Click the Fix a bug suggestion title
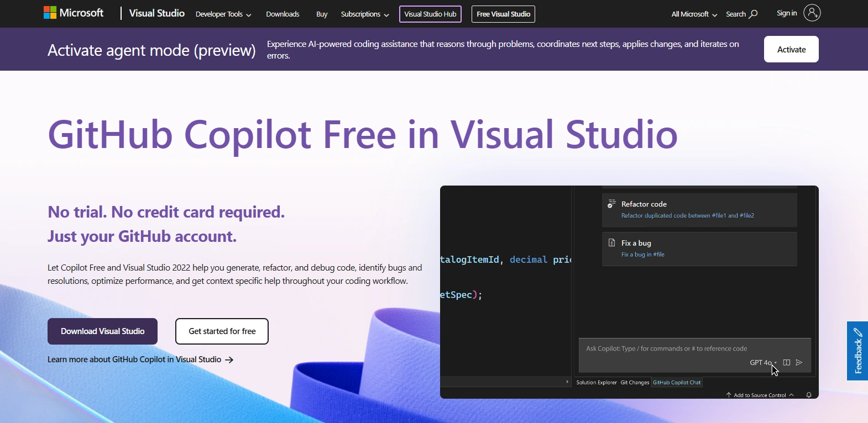Image resolution: width=868 pixels, height=423 pixels. (x=636, y=243)
